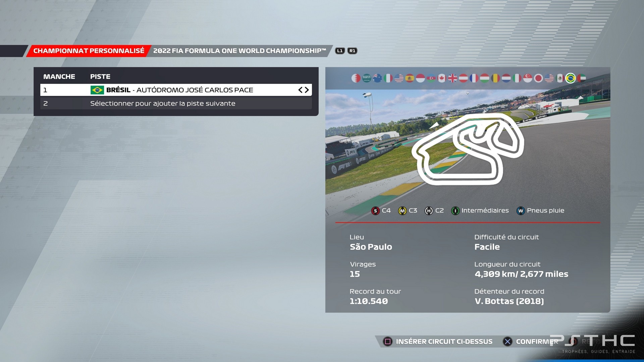Image resolution: width=644 pixels, height=362 pixels.
Task: Click the hard tyre H icon
Action: (429, 211)
